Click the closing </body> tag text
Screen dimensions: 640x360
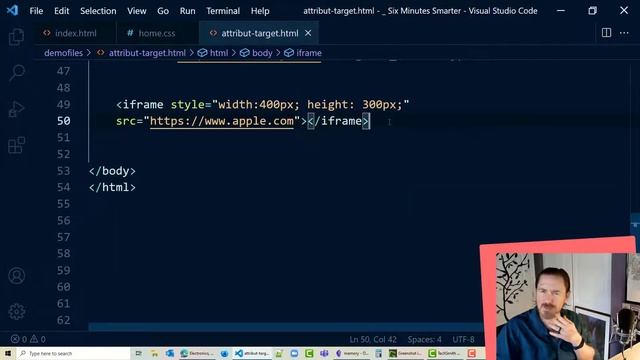pyautogui.click(x=112, y=171)
